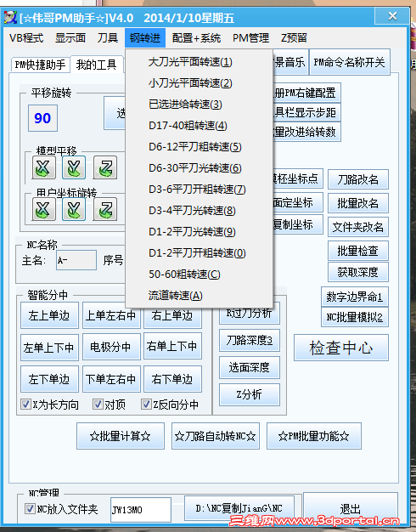
Task: Click the 刀路深度3 button
Action: click(x=250, y=340)
